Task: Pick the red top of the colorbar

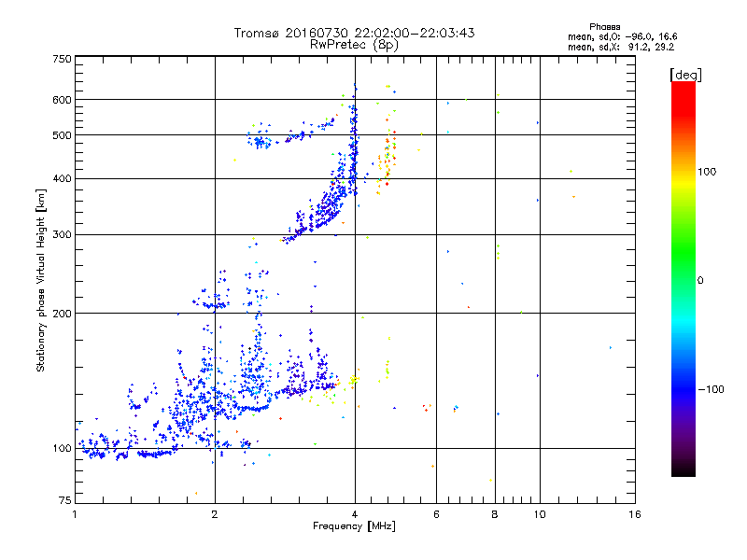Action: 683,89
